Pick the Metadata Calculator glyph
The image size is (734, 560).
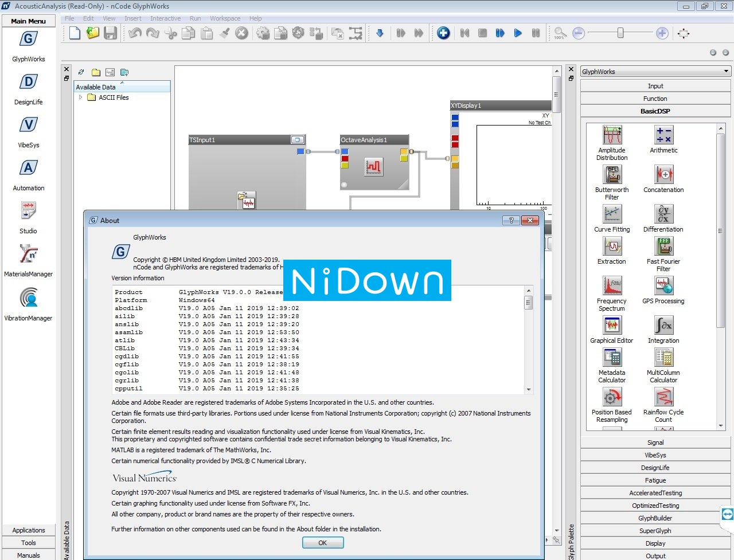click(x=611, y=365)
